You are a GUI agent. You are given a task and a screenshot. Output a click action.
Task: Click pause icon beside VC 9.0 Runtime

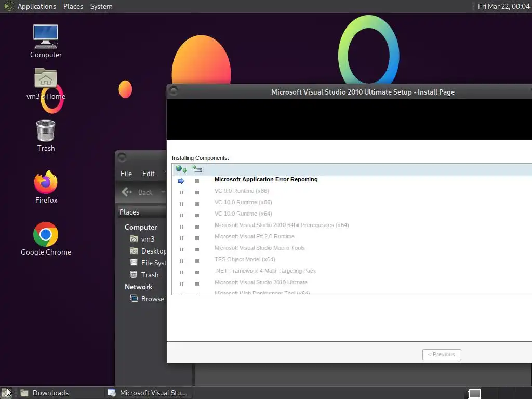tap(181, 192)
